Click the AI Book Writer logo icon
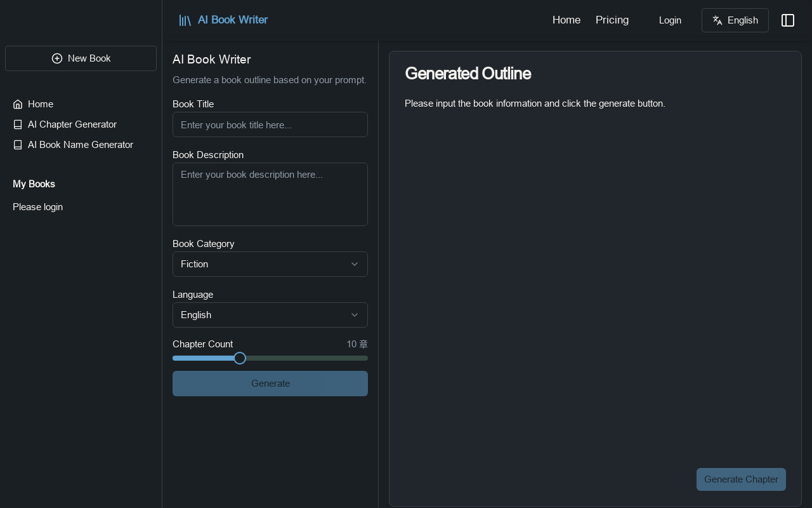The width and height of the screenshot is (812, 508). coord(185,20)
